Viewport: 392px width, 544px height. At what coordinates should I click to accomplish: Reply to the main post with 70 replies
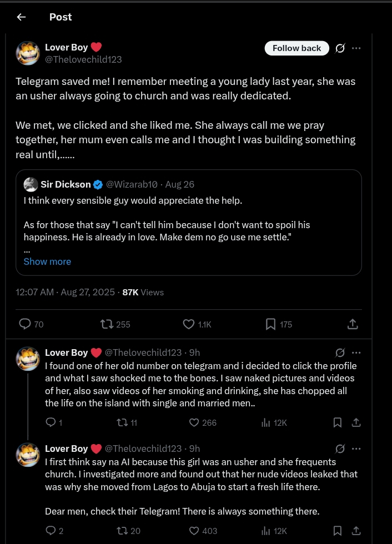point(25,324)
